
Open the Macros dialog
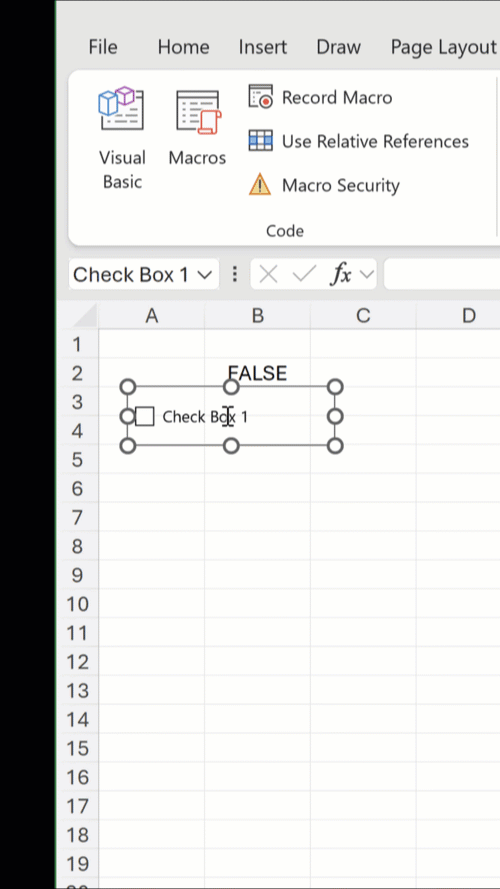click(x=197, y=128)
